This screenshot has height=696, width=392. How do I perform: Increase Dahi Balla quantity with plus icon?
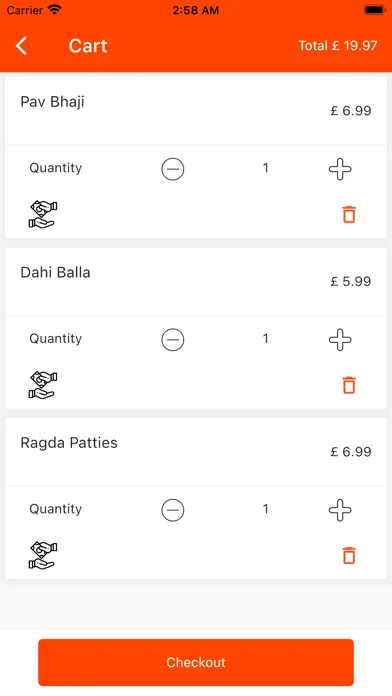point(340,340)
